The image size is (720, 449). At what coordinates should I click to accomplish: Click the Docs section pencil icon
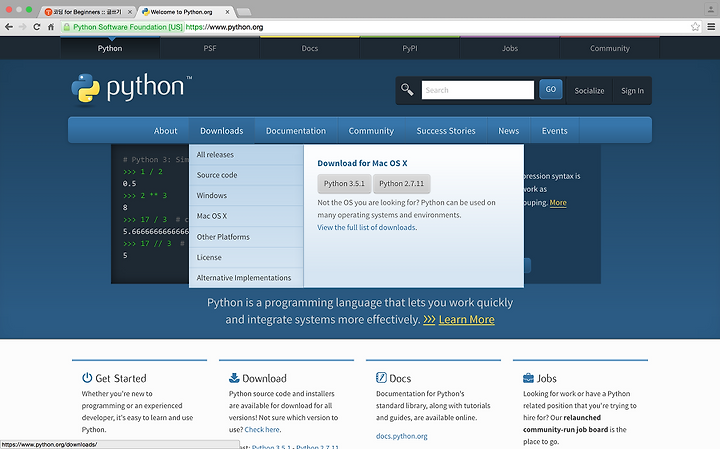tap(381, 378)
